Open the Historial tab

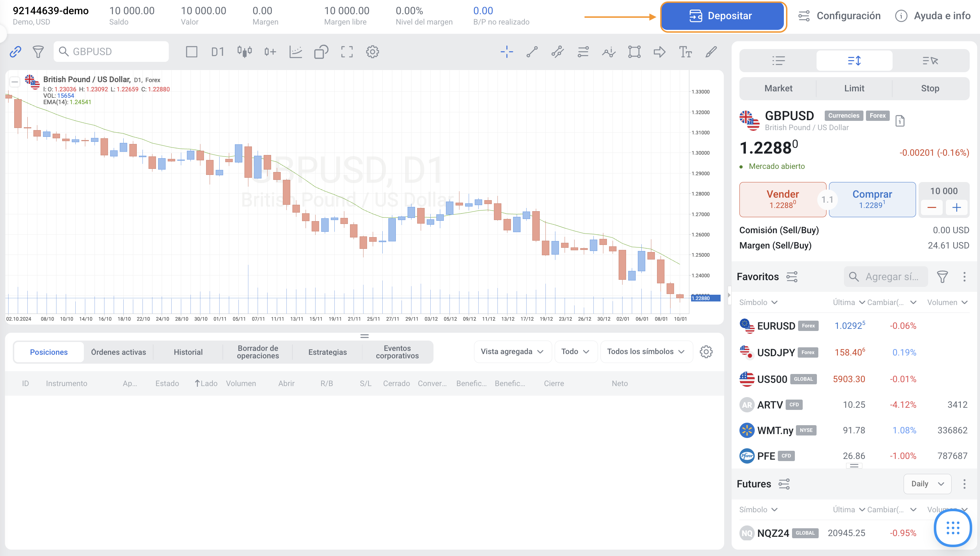[x=188, y=352]
